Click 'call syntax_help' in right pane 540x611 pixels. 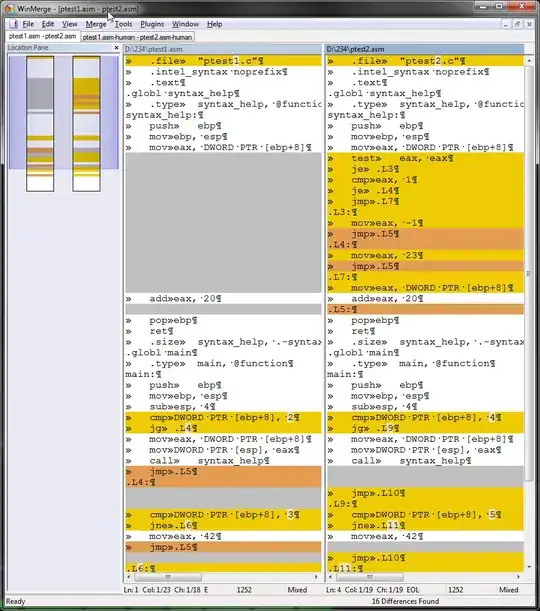(x=425, y=461)
